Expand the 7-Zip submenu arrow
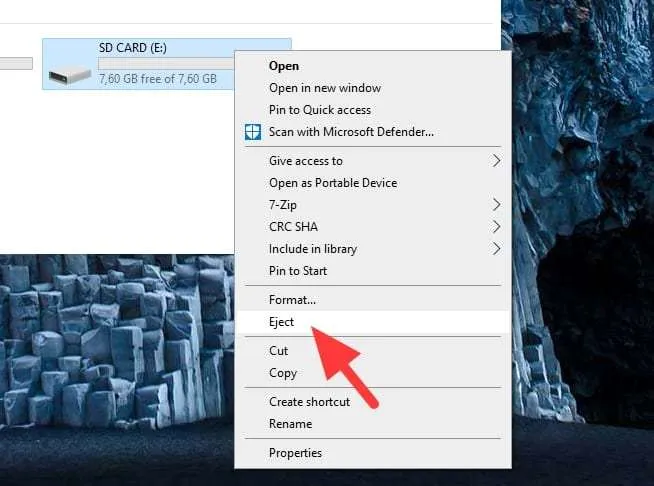 tap(496, 205)
